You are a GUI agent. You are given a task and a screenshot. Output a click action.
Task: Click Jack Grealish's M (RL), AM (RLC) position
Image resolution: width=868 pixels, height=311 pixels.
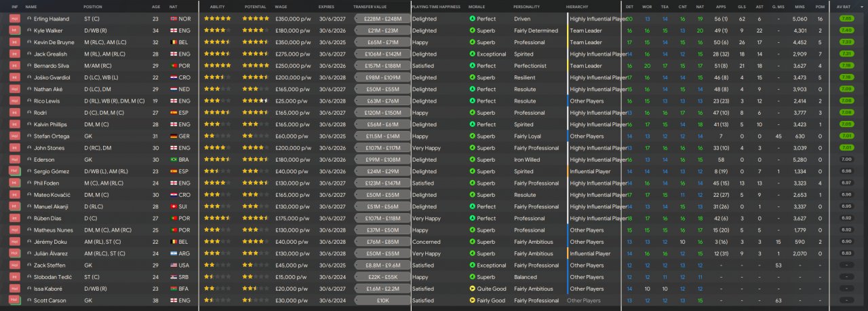point(104,54)
